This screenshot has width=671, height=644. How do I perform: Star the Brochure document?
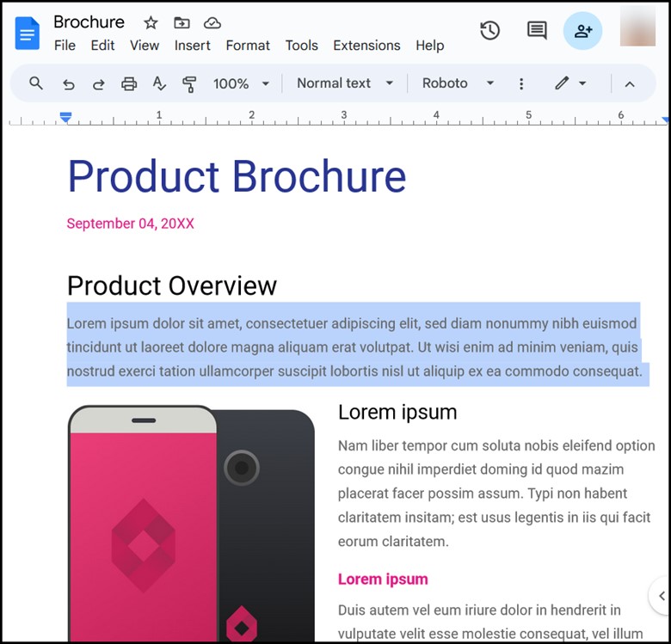coord(151,22)
